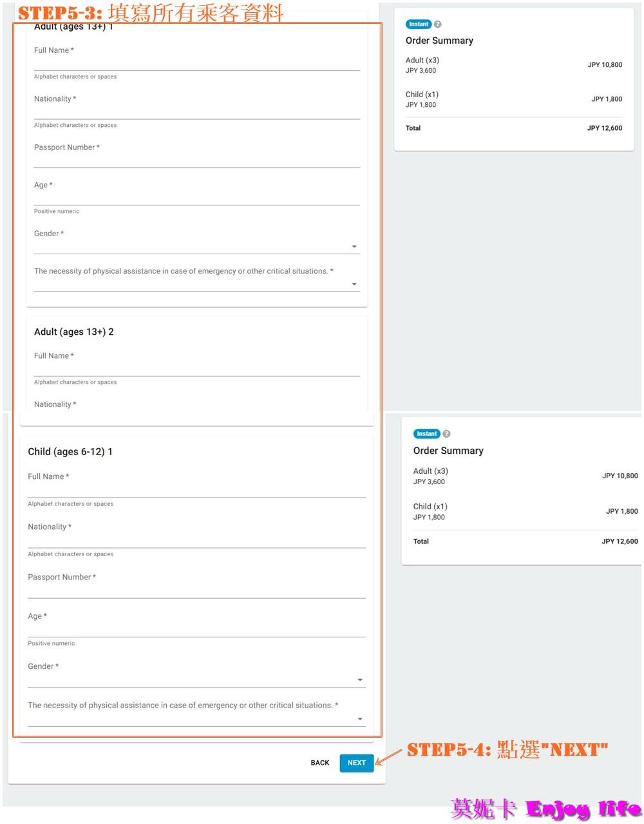Open Adult 1 Gender dropdown

(x=196, y=247)
